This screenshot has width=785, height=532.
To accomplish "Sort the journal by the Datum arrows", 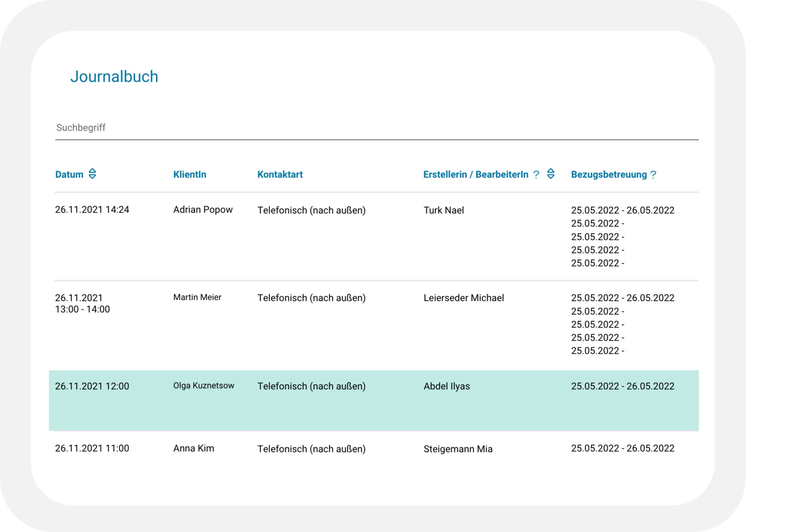I will coord(93,174).
